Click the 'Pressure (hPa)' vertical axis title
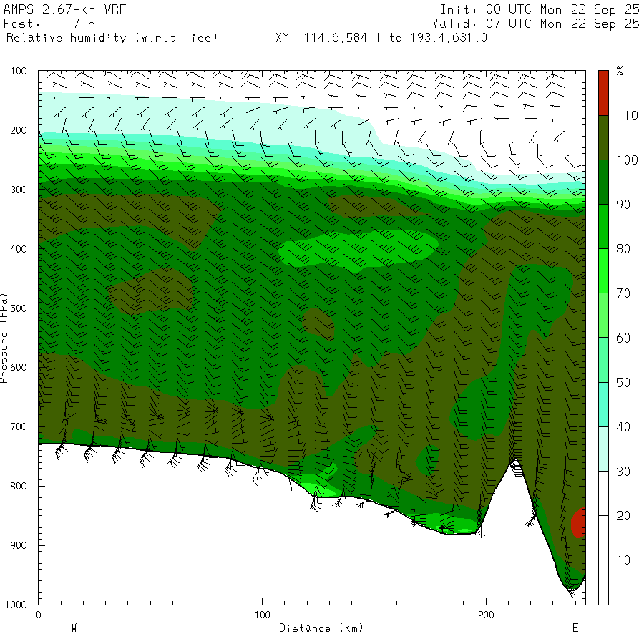Viewport: 644px width, 644px height. (4, 338)
